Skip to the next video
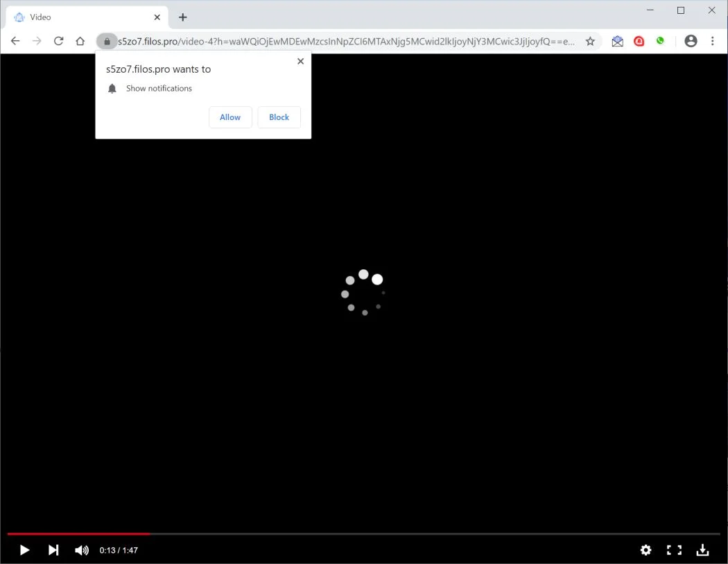The width and height of the screenshot is (728, 564). (x=53, y=550)
